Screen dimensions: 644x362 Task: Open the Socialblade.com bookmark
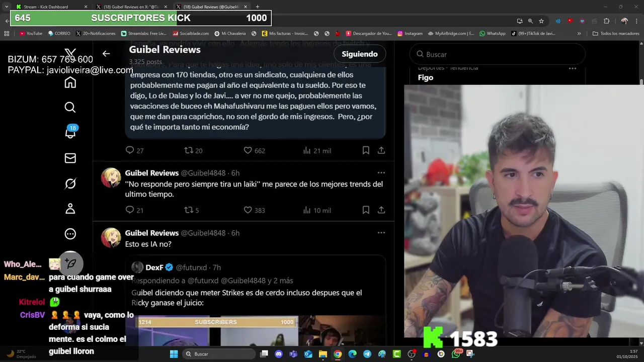pos(191,34)
